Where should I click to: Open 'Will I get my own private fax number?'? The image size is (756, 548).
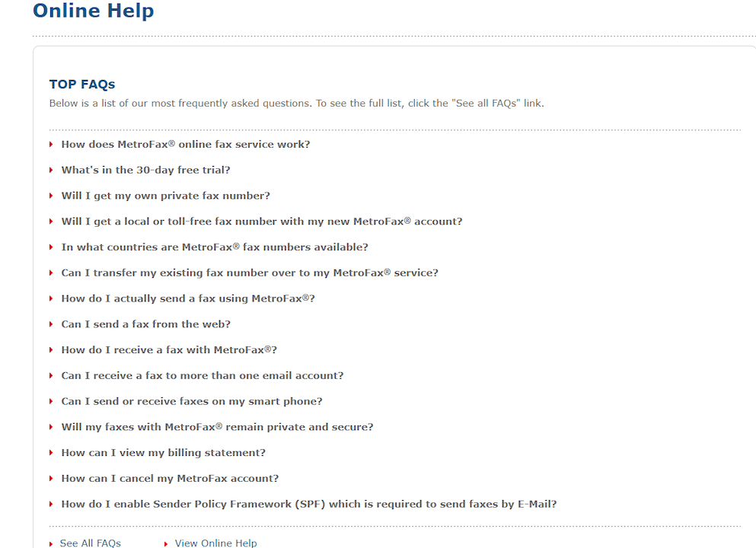click(165, 196)
